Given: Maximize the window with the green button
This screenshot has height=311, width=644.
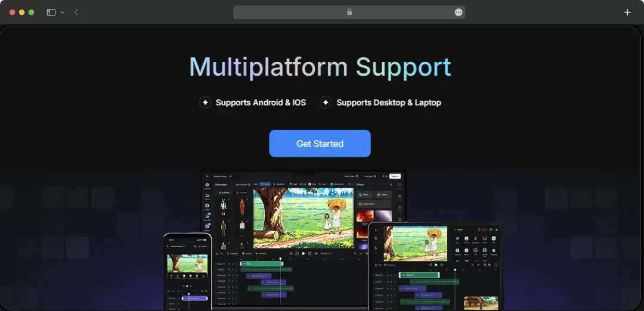Looking at the screenshot, I should (31, 13).
